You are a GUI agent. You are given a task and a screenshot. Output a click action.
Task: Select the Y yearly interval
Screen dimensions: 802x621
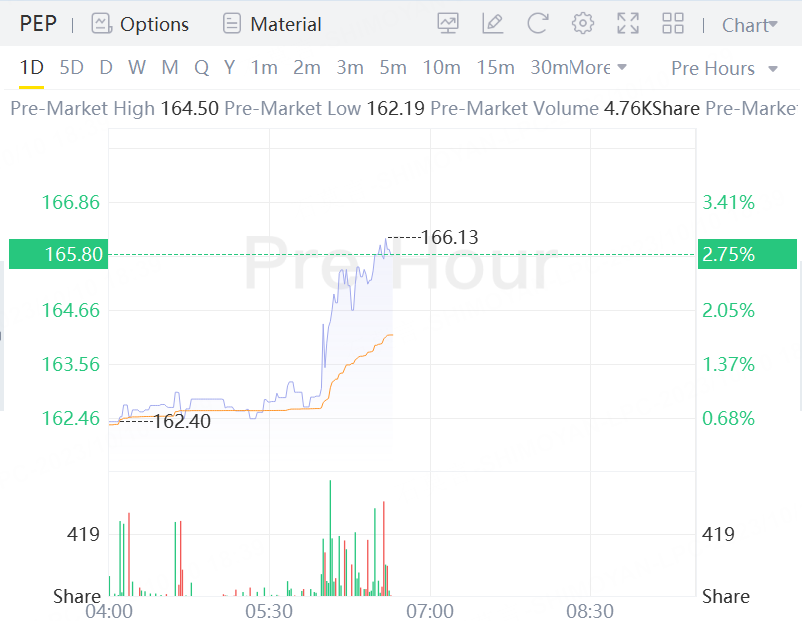(229, 68)
